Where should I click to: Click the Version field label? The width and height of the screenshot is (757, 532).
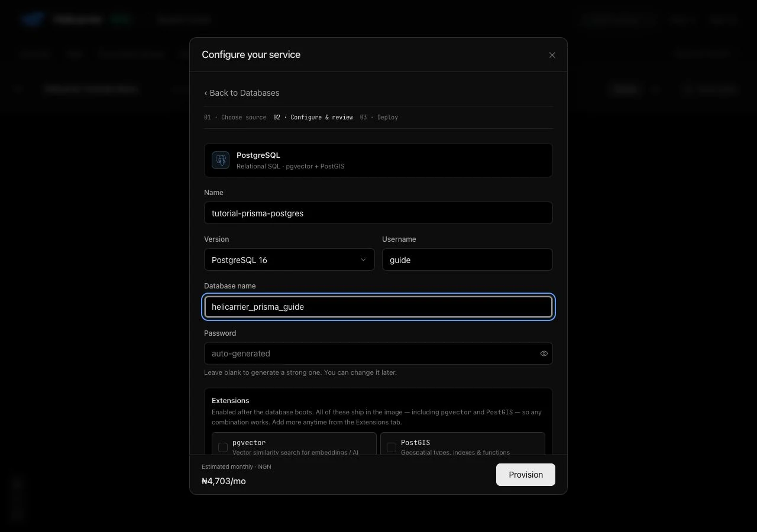[x=216, y=239]
